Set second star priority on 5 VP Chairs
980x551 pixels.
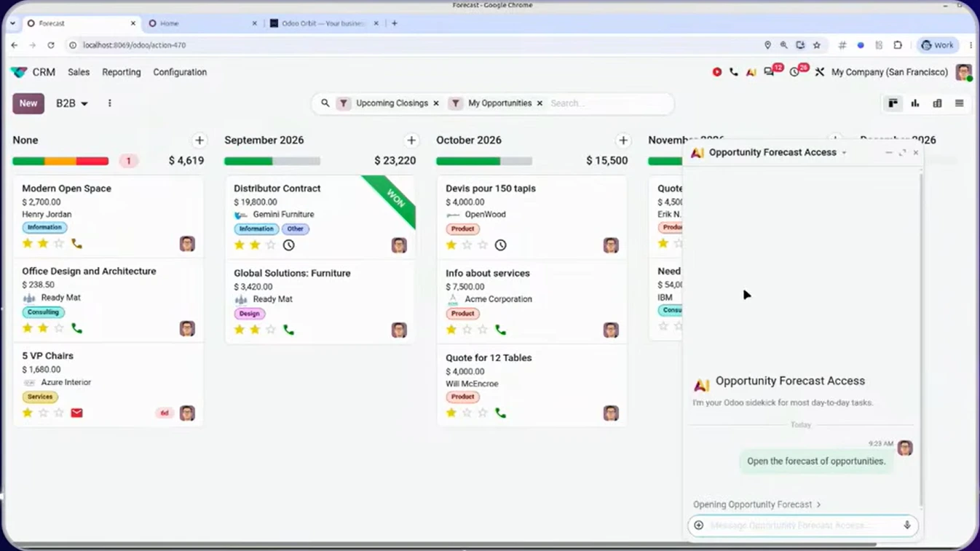43,413
